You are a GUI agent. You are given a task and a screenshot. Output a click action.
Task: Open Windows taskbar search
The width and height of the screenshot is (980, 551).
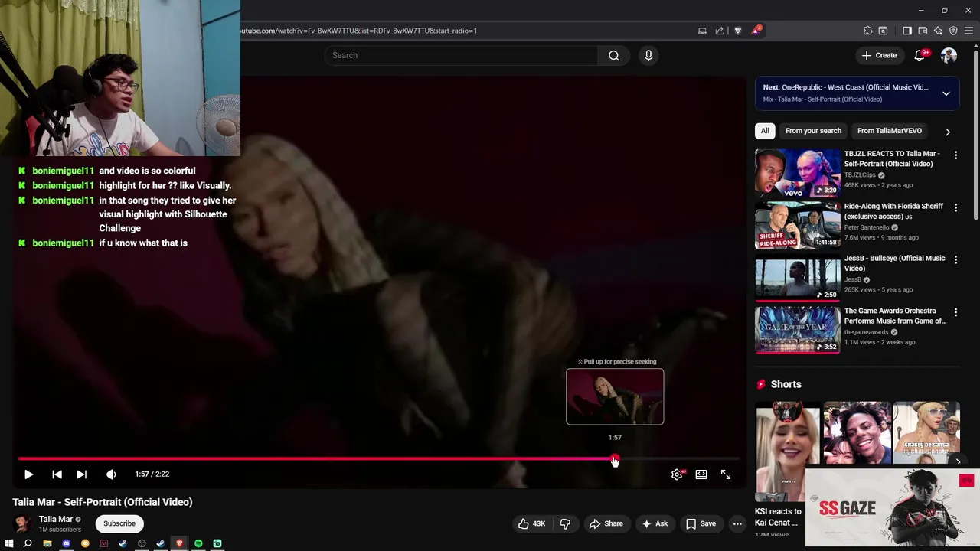(x=28, y=543)
